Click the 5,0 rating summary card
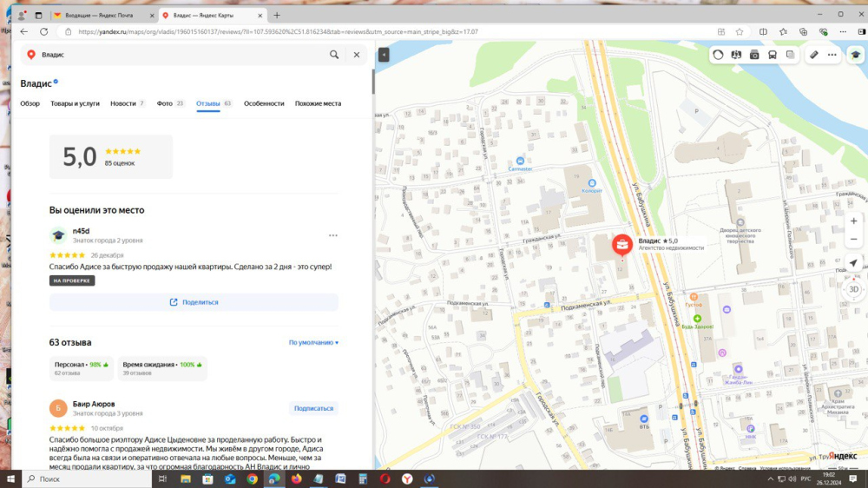This screenshot has height=488, width=868. click(111, 157)
